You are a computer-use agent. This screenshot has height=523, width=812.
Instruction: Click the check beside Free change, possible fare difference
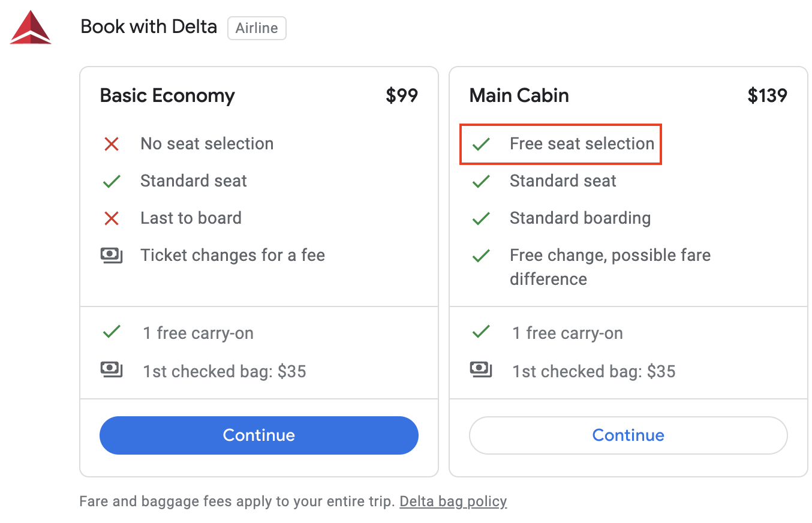click(x=480, y=255)
